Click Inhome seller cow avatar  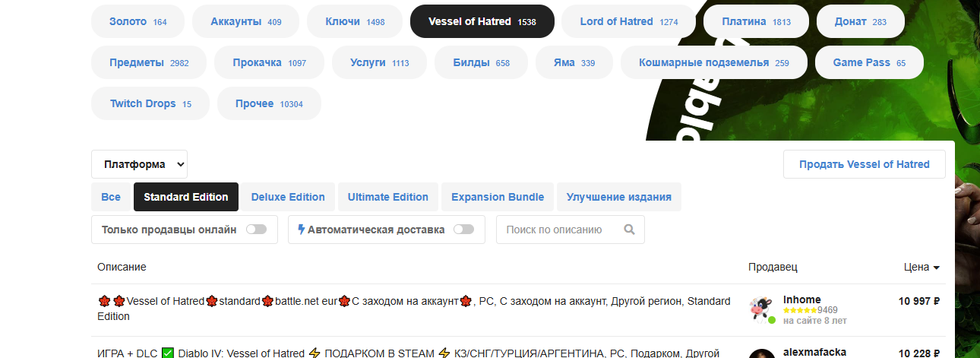(762, 311)
